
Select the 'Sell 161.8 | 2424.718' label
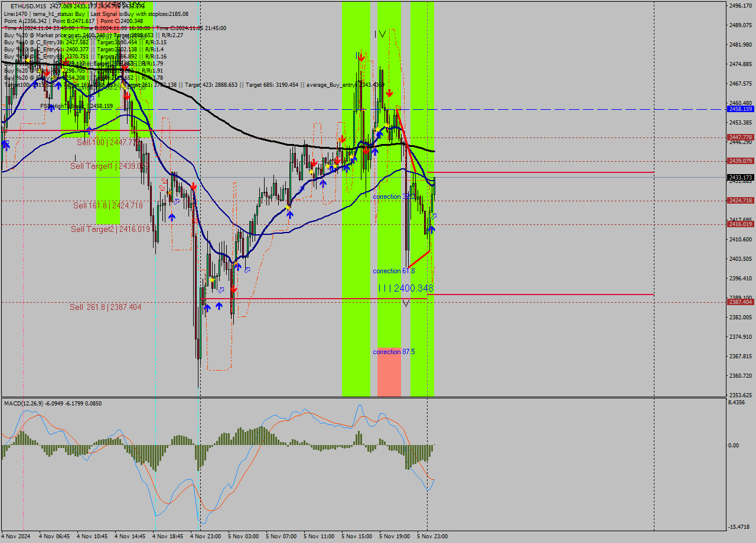(x=107, y=205)
